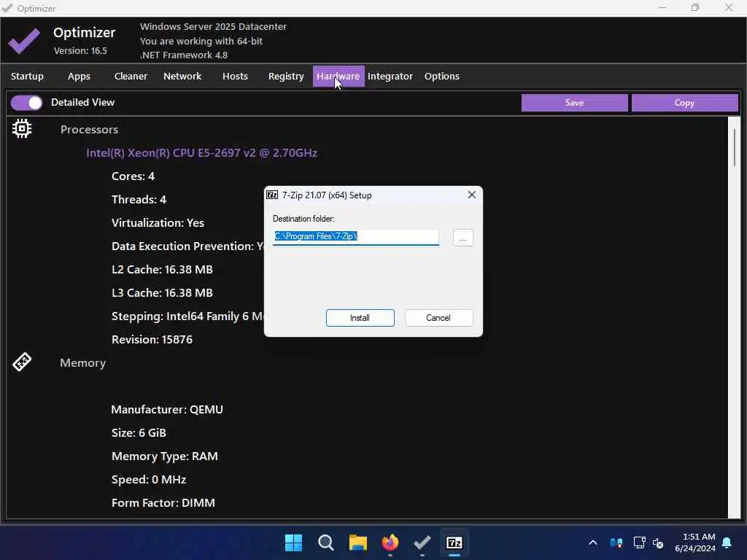Open the clock showing 1:51 AM

[x=695, y=542]
